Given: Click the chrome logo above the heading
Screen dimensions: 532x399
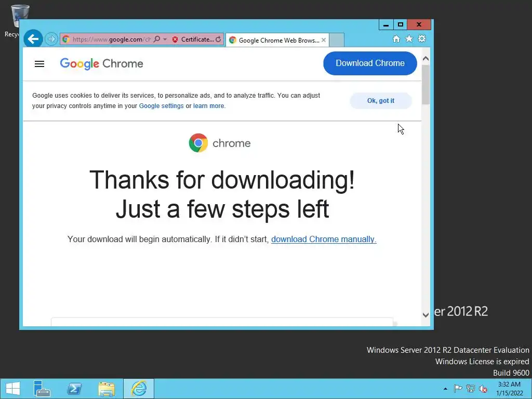Looking at the screenshot, I should (220, 143).
